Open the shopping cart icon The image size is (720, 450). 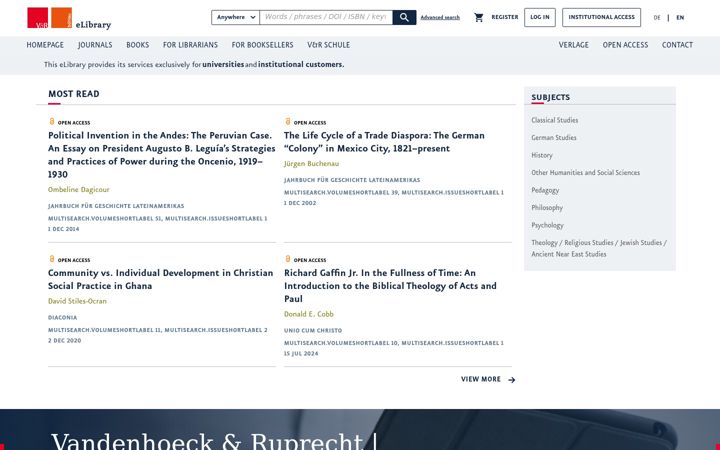coord(478,17)
